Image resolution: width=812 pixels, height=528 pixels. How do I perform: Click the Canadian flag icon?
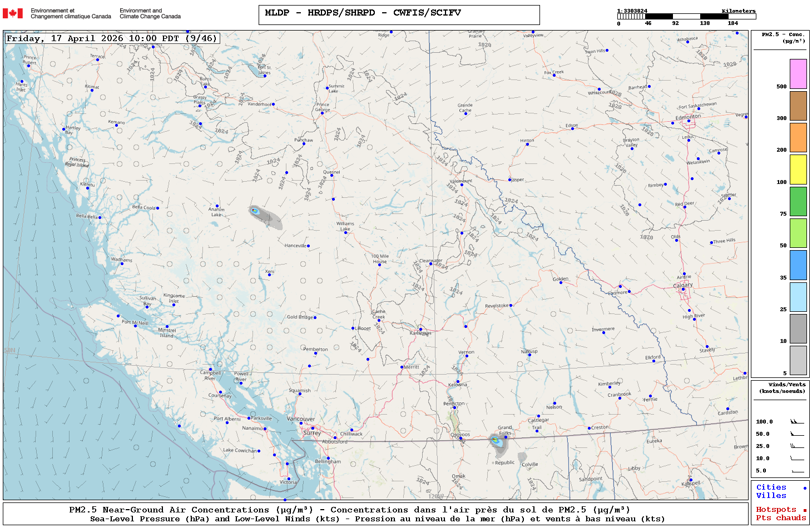[x=13, y=13]
